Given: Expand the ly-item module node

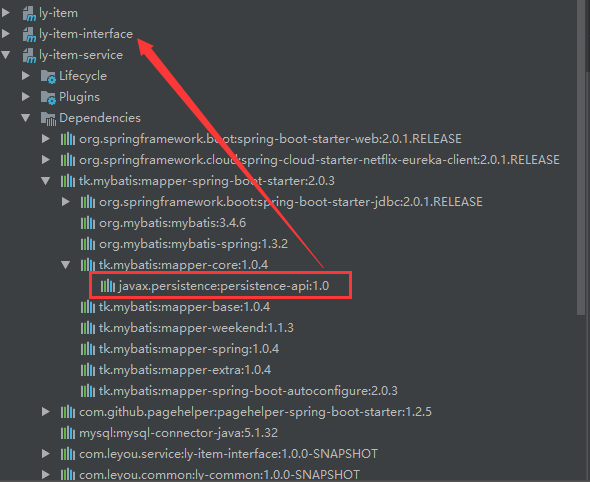Looking at the screenshot, I should click(6, 13).
